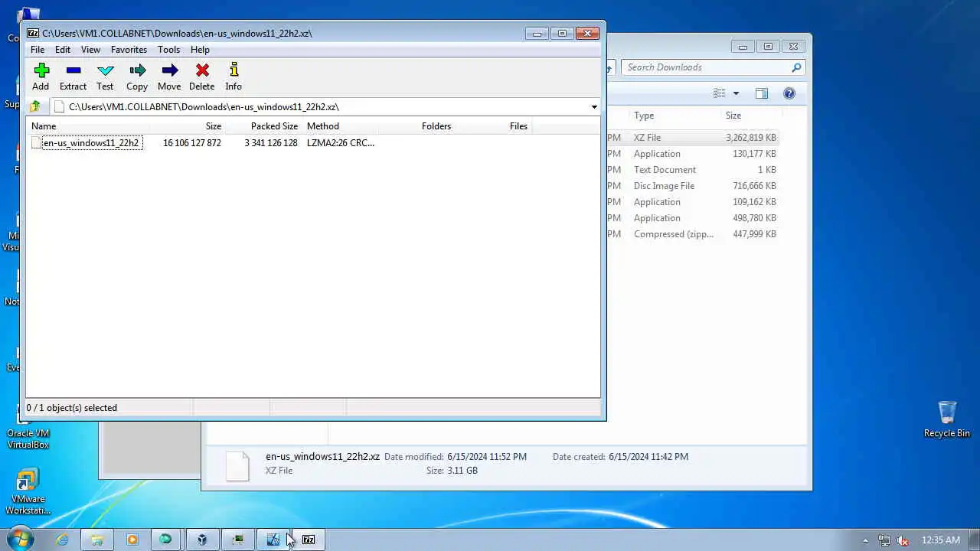The width and height of the screenshot is (980, 551).
Task: Select the en-us_windows11_22h2 archive entry
Action: click(91, 143)
